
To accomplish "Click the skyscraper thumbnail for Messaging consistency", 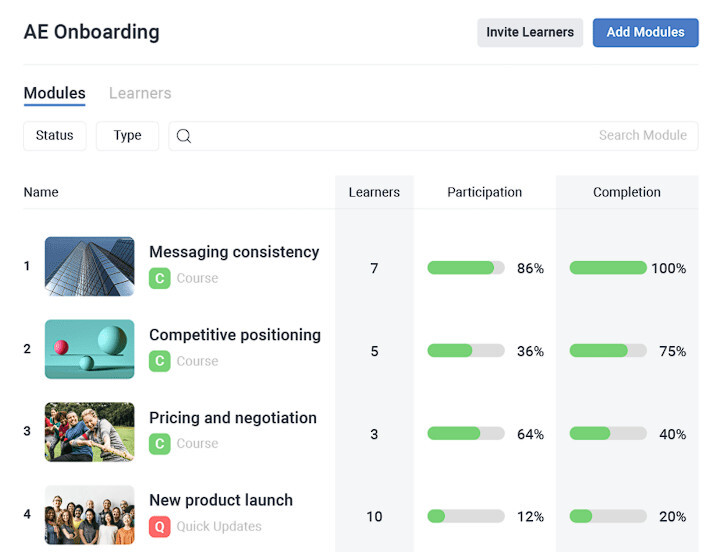I will pyautogui.click(x=89, y=267).
